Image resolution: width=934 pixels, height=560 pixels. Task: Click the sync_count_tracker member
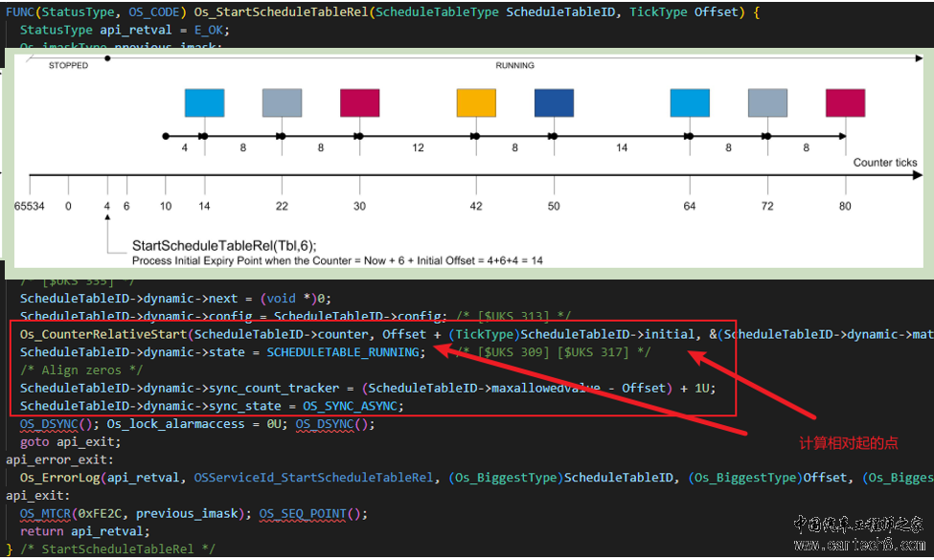[x=274, y=388]
